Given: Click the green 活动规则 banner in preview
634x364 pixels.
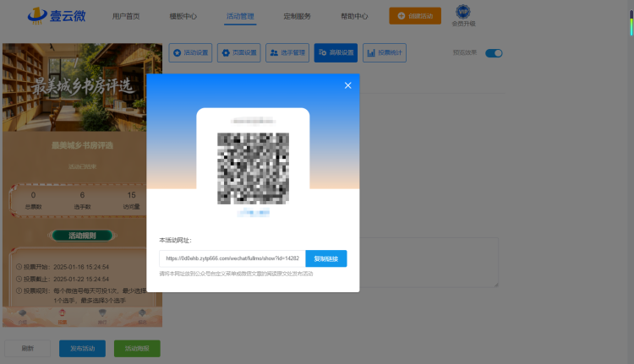Looking at the screenshot, I should (83, 236).
